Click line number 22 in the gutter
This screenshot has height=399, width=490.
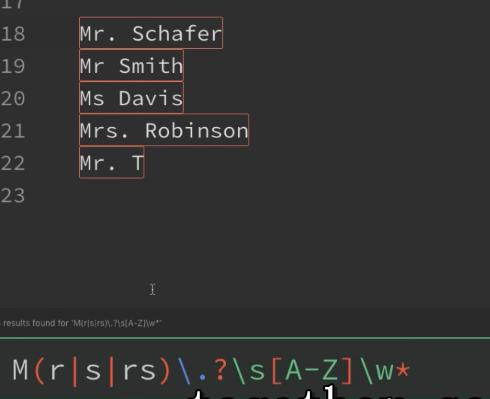coord(13,163)
